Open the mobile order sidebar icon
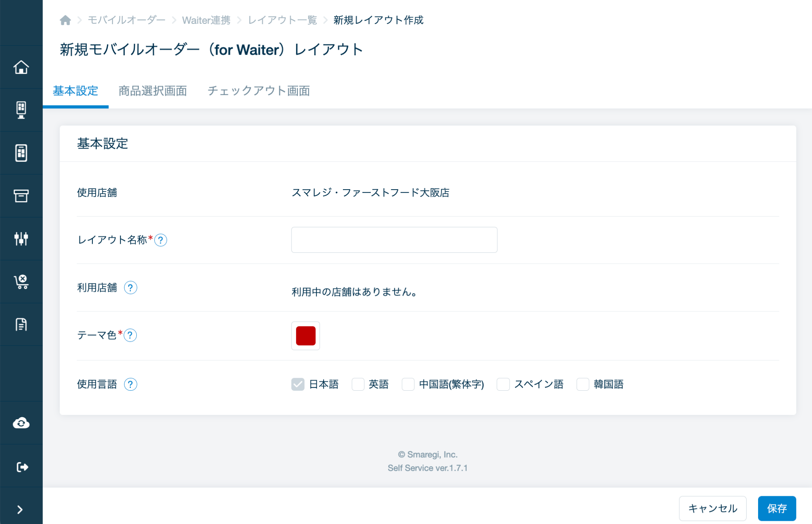Screen dimensions: 812x524 coord(21,153)
